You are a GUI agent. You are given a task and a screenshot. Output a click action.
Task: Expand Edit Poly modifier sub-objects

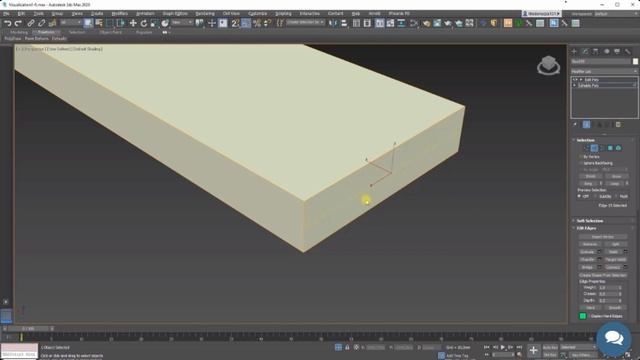click(581, 80)
